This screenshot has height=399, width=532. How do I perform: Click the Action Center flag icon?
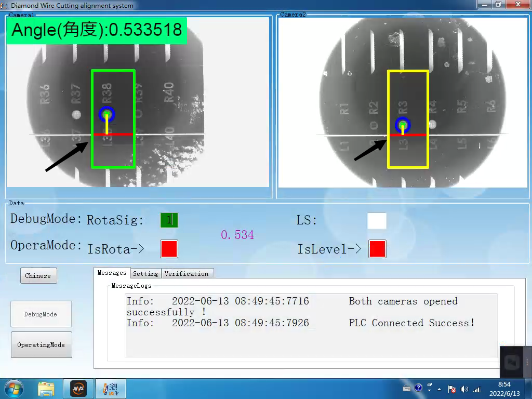[x=452, y=389]
